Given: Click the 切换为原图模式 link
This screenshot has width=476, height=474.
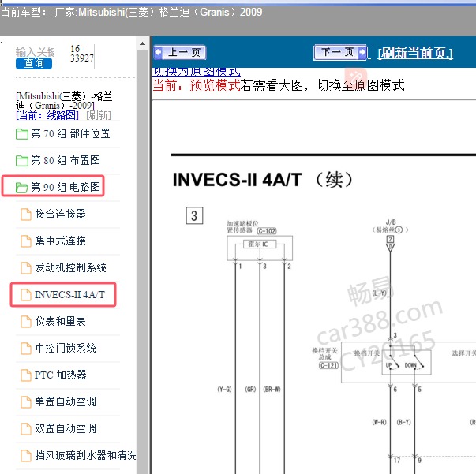Looking at the screenshot, I should tap(196, 72).
